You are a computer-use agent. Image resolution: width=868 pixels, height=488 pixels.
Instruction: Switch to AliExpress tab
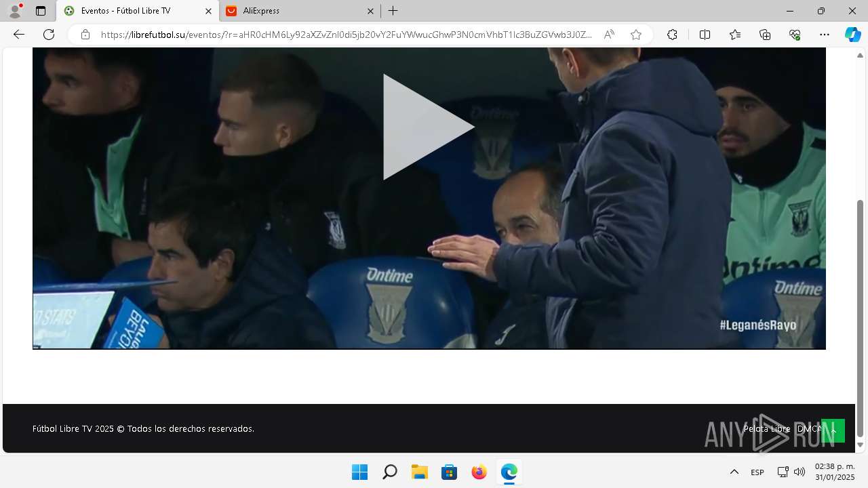click(300, 11)
